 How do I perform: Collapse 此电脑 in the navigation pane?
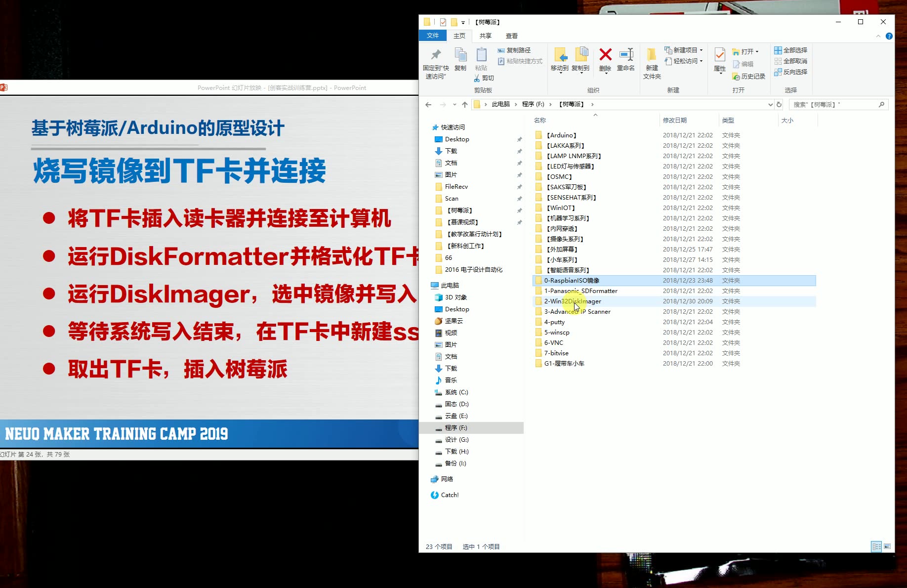(429, 285)
